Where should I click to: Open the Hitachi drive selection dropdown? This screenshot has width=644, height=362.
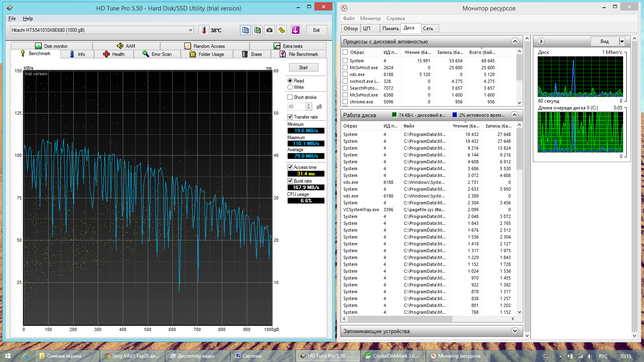[191, 30]
